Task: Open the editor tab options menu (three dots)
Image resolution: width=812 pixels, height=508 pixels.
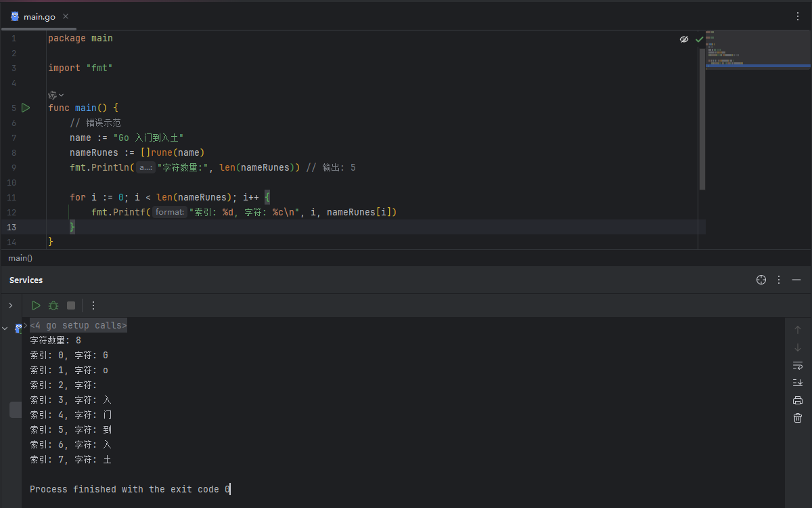Action: click(798, 16)
